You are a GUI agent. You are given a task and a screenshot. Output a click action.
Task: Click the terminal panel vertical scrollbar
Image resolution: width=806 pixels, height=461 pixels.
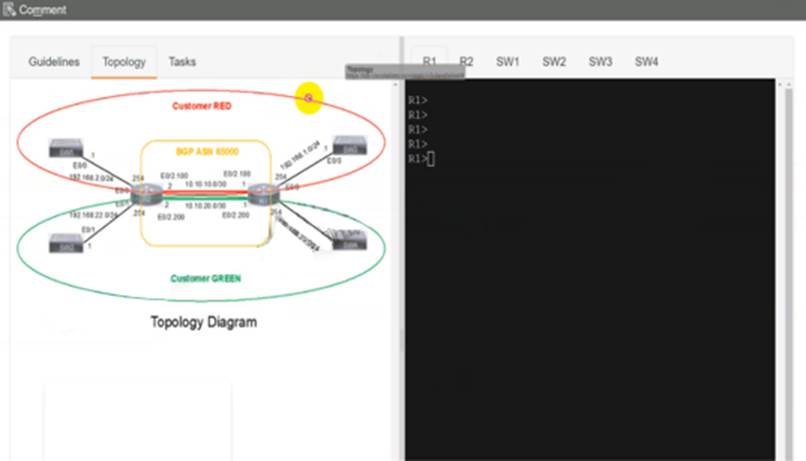[789, 270]
